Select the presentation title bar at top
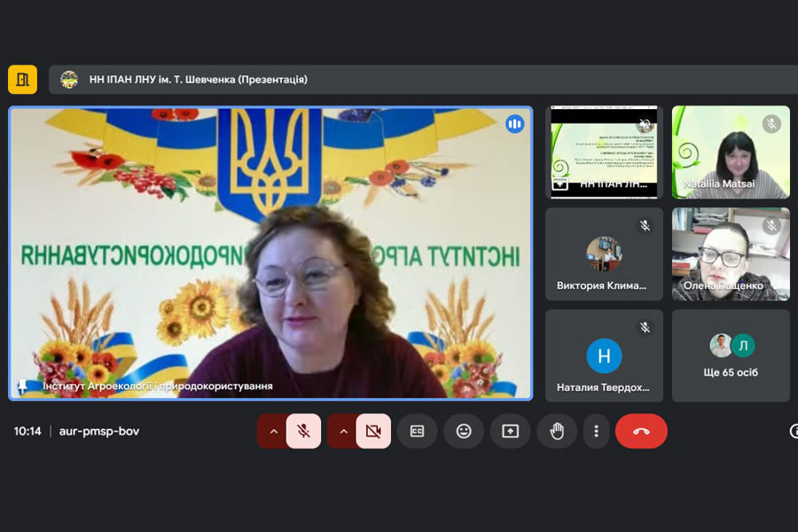798x532 pixels. 199,79
